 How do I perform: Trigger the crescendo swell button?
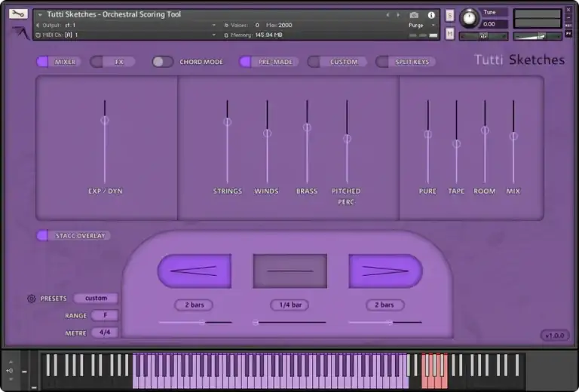tap(195, 271)
